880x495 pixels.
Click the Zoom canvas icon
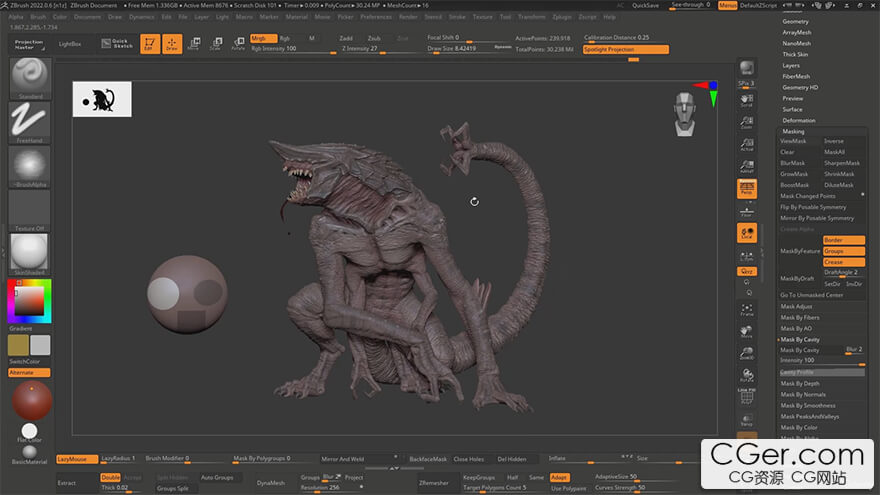pyautogui.click(x=746, y=122)
